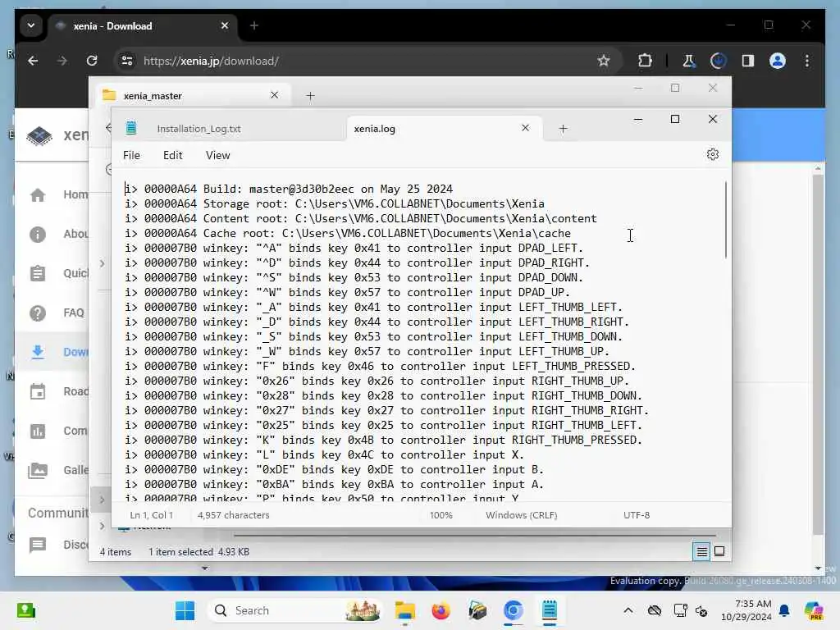This screenshot has width=840, height=630.
Task: Open Firefox from the taskbar
Action: pyautogui.click(x=441, y=610)
